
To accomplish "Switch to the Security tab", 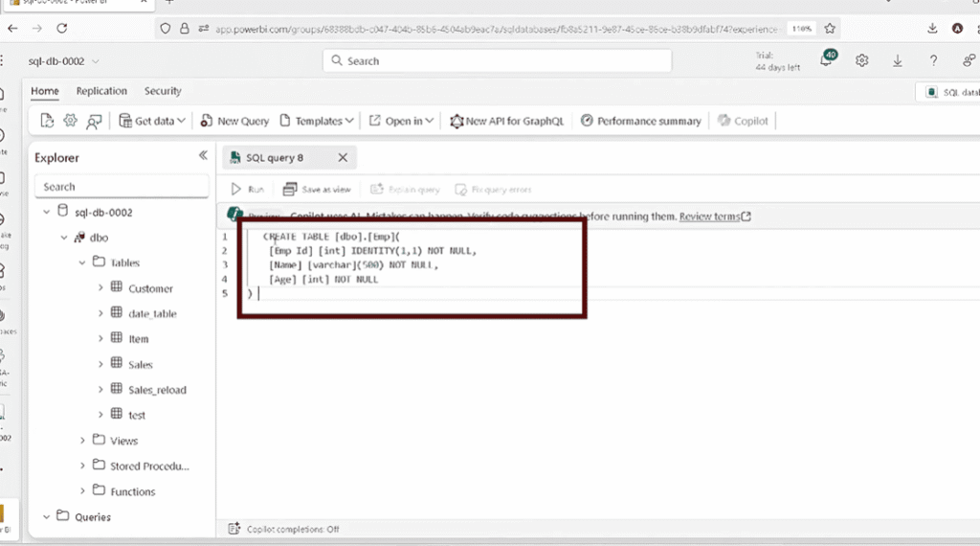I will 163,91.
